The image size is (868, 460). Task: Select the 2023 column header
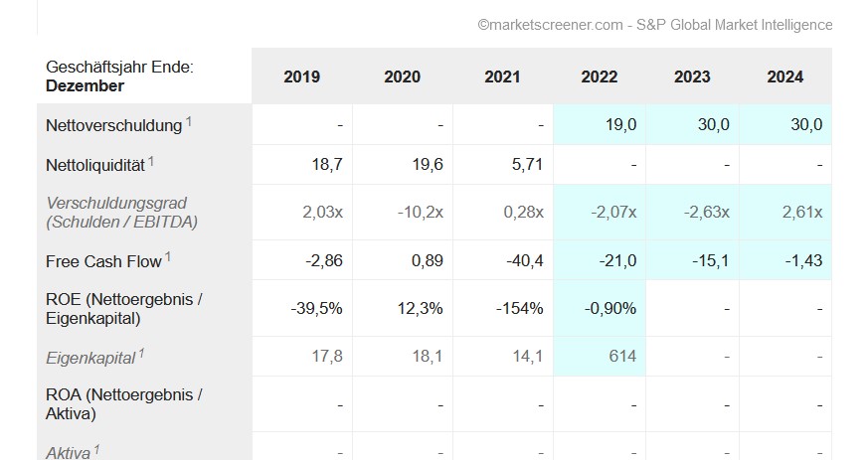[692, 77]
